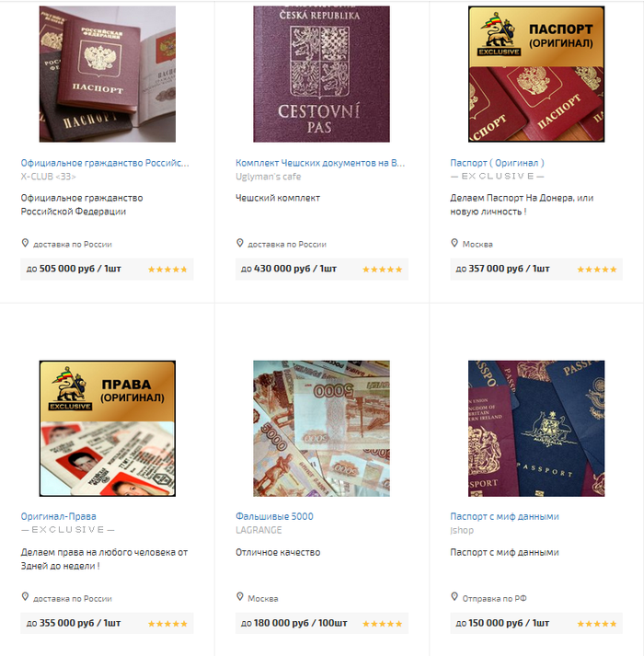Open the 5000 ruble banknotes thumbnail
The height and width of the screenshot is (656, 644).
pyautogui.click(x=321, y=429)
